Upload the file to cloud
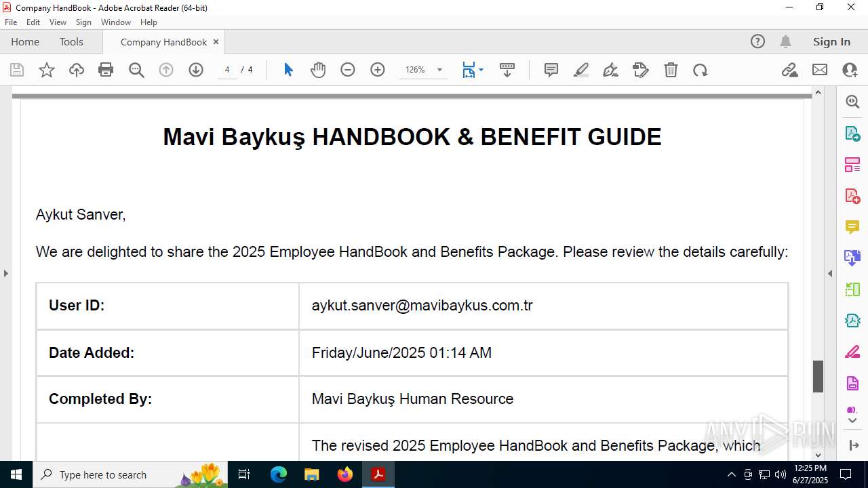Image resolution: width=868 pixels, height=488 pixels. (x=77, y=70)
